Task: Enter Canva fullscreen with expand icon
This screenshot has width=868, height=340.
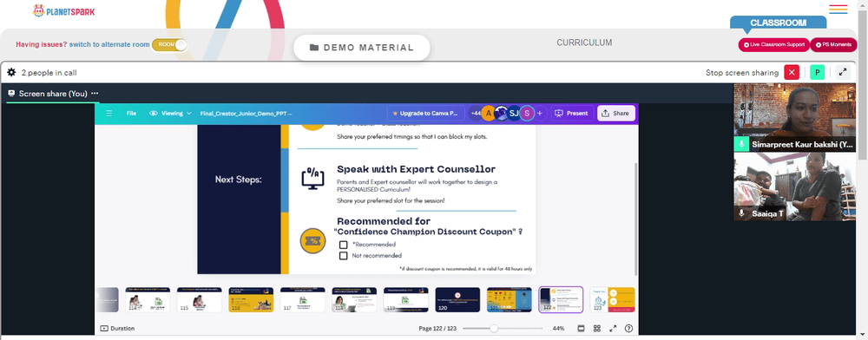Action: [613, 329]
